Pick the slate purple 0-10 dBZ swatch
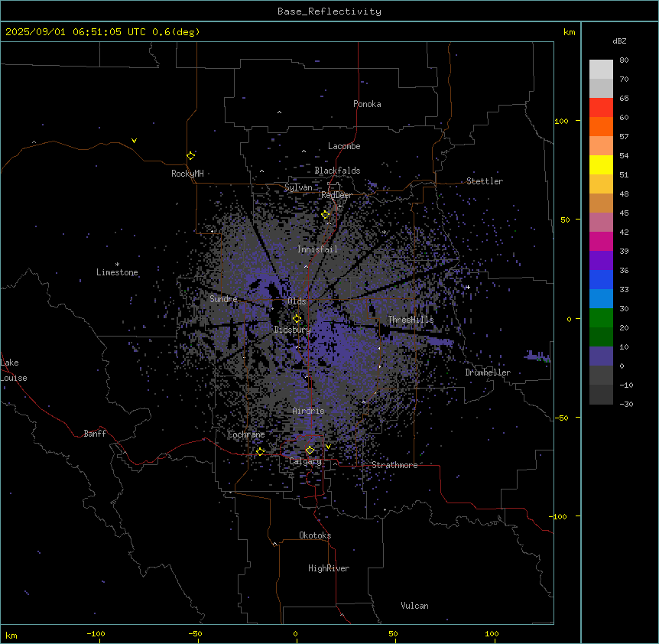Image resolution: width=659 pixels, height=644 pixels. pos(601,356)
